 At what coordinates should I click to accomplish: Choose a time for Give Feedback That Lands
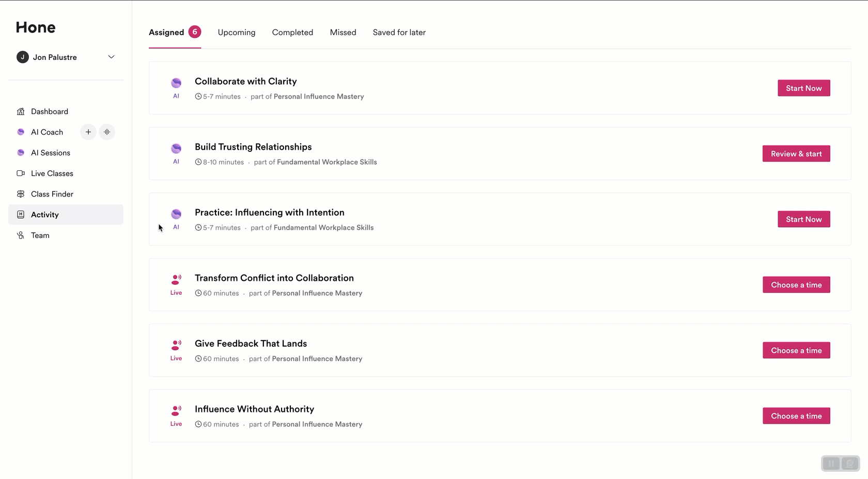[x=796, y=350]
